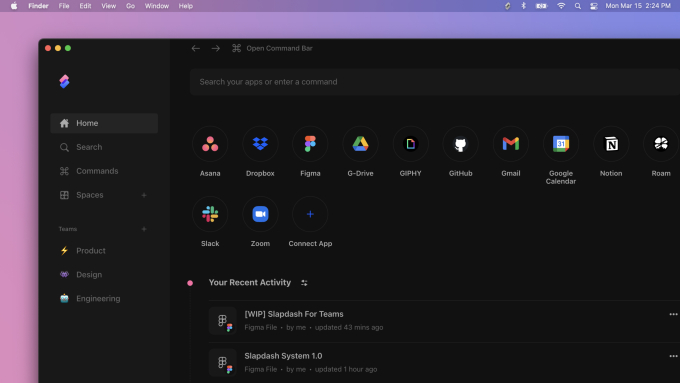Screen dimensions: 680x383
Task: Open the G-Drive app icon
Action: 360,144
